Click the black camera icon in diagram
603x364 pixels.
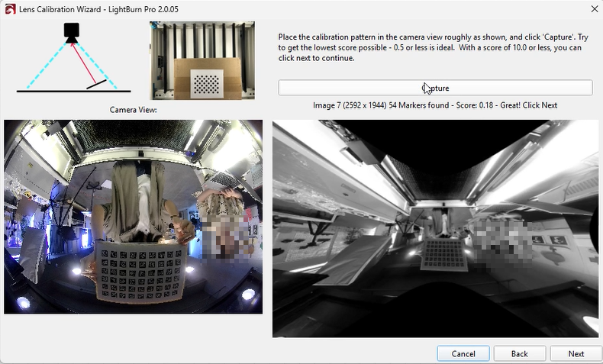coord(71,32)
